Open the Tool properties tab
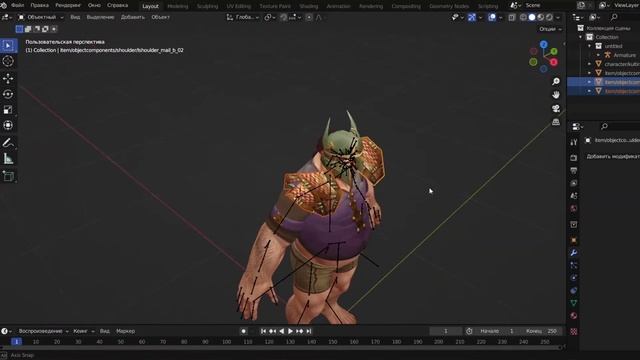 pos(573,142)
